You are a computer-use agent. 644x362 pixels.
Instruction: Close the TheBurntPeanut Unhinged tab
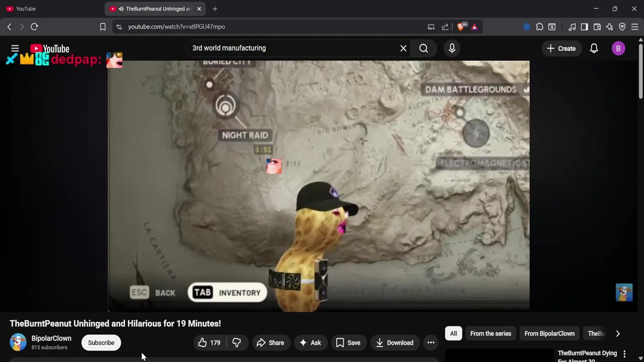pyautogui.click(x=199, y=9)
